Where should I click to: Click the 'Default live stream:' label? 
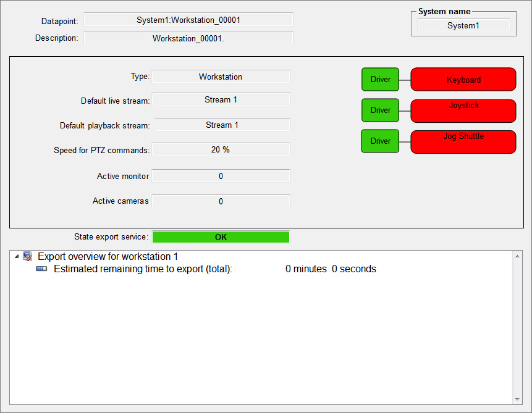coord(116,101)
